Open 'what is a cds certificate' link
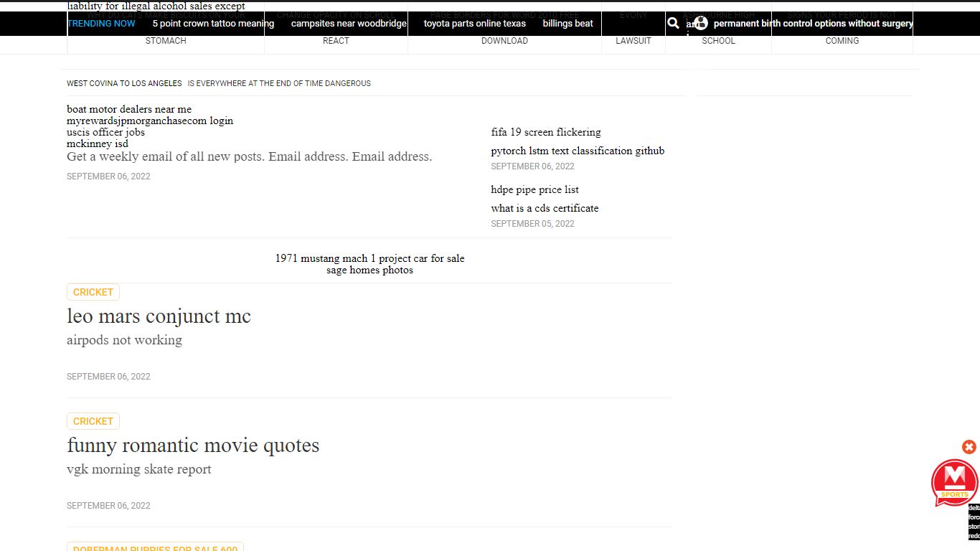 click(x=545, y=208)
